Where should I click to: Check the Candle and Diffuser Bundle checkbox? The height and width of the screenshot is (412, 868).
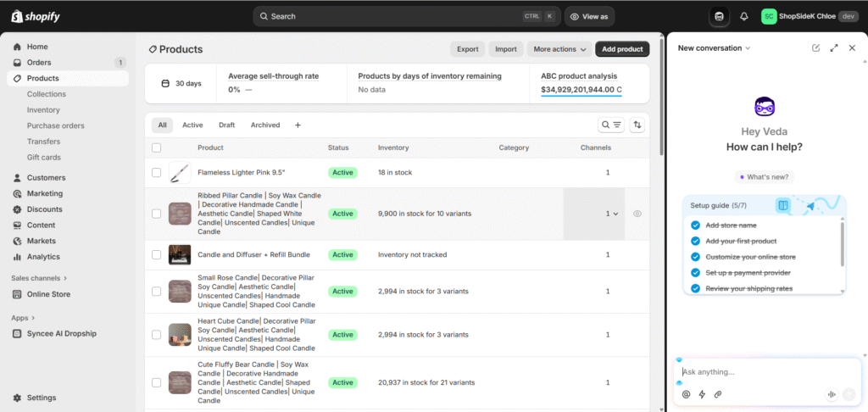click(x=157, y=254)
